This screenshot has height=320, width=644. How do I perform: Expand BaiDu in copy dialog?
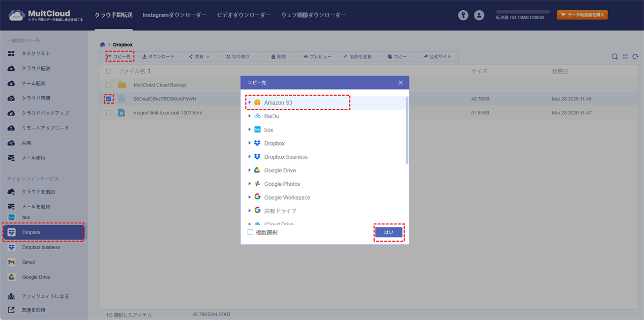250,116
